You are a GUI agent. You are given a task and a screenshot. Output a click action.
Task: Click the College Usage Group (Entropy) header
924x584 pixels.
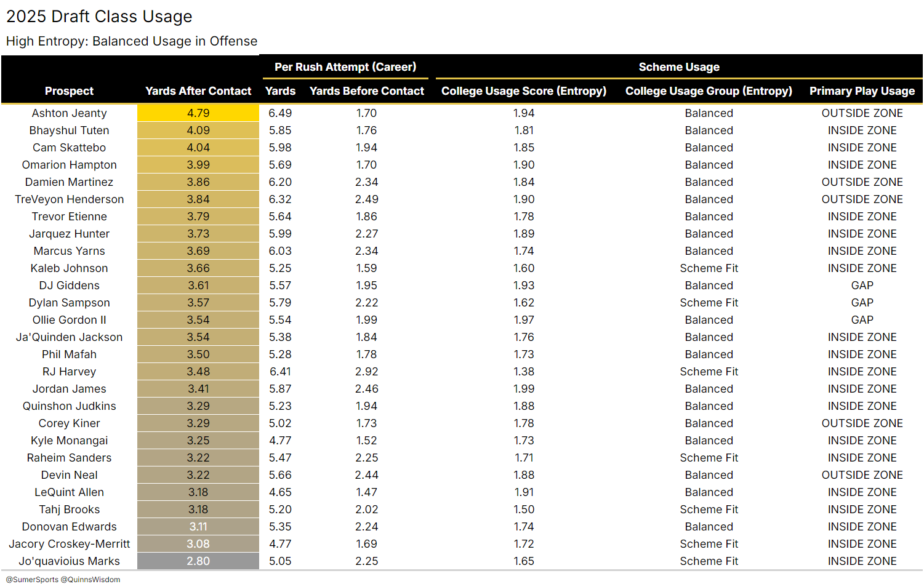709,91
